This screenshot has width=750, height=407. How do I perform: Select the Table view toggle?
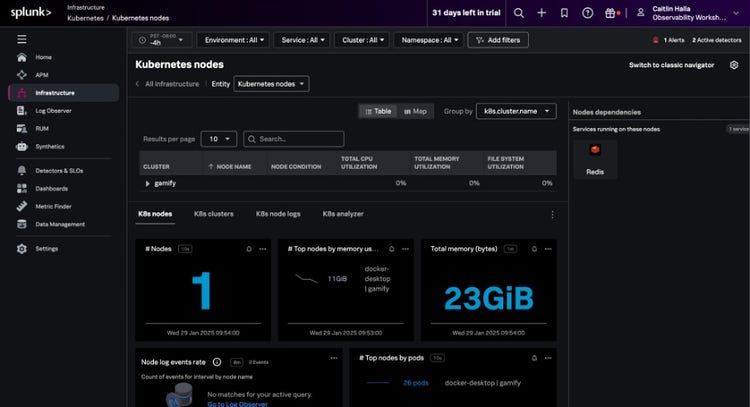pos(377,112)
